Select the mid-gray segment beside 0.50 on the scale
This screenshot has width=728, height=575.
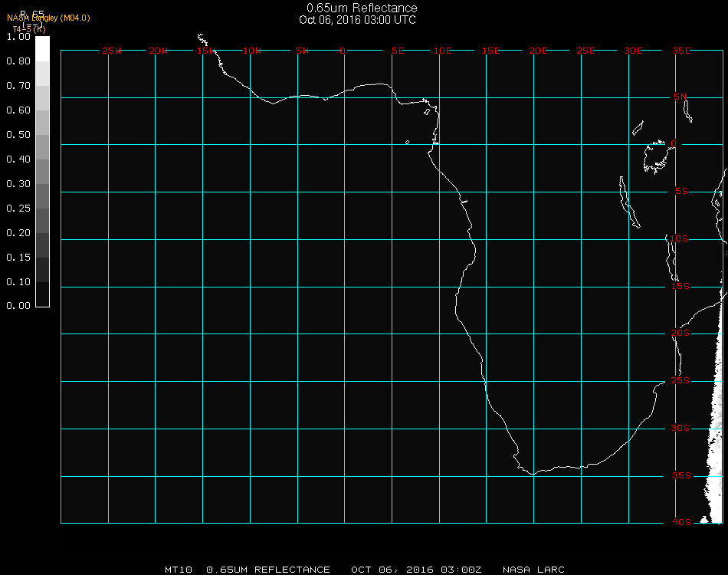coord(42,146)
